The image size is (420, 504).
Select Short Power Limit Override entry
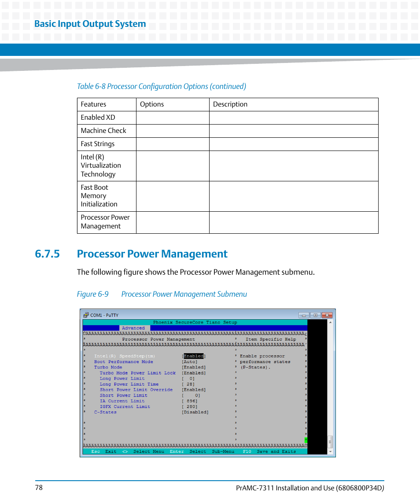pos(136,390)
